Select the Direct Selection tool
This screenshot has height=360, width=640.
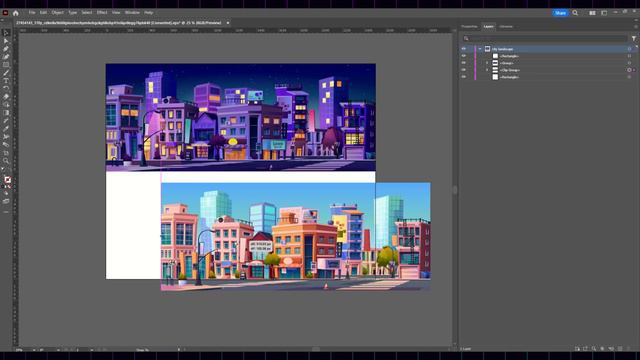pyautogui.click(x=6, y=41)
